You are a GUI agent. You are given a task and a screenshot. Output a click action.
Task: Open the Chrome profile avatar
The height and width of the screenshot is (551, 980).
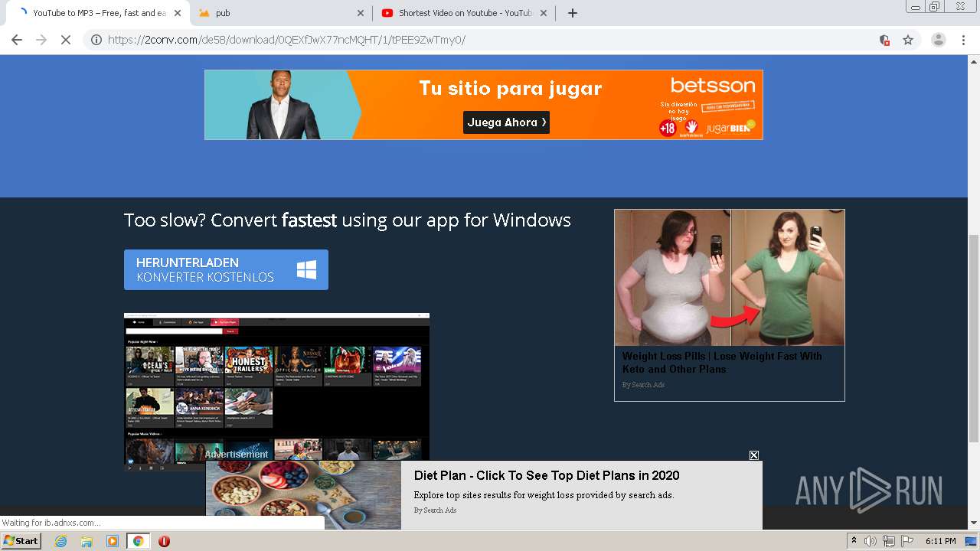click(938, 40)
